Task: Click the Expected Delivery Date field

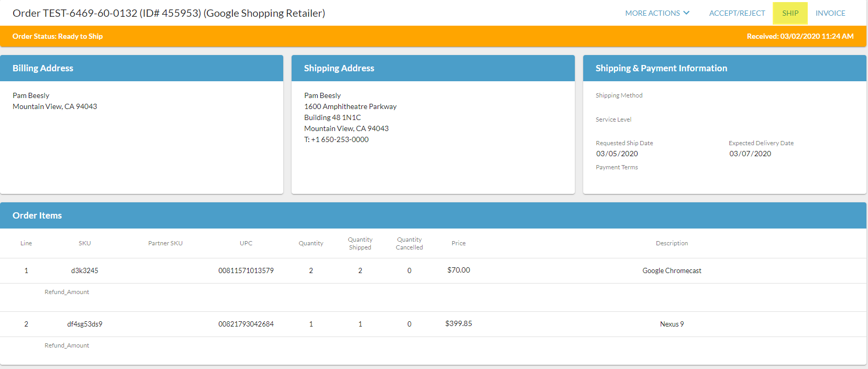Action: 750,154
